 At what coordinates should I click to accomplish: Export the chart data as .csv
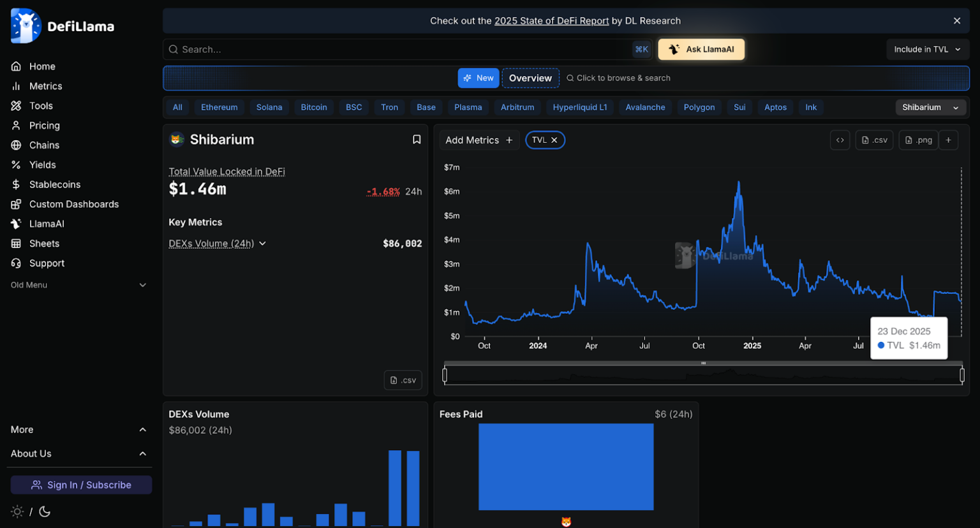click(874, 140)
